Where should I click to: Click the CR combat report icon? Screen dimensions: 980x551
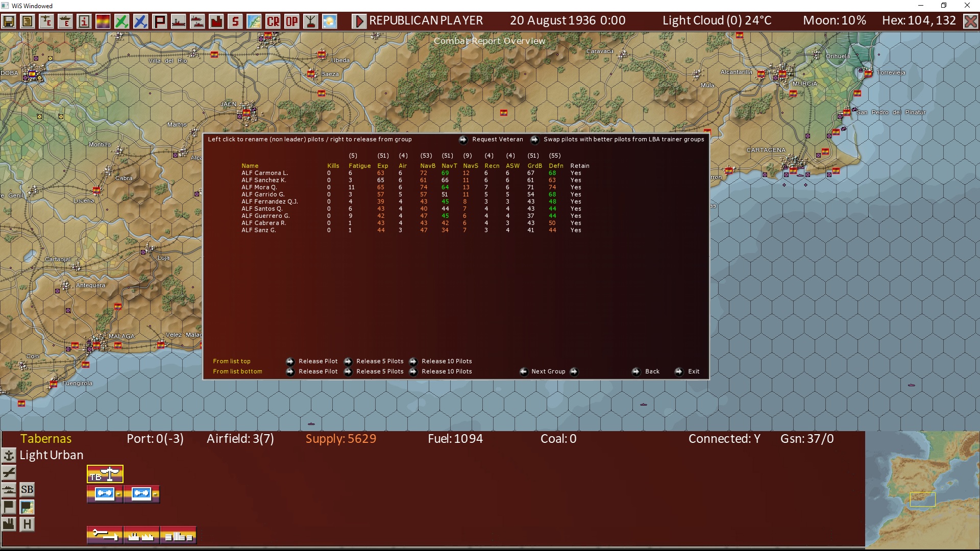point(273,21)
